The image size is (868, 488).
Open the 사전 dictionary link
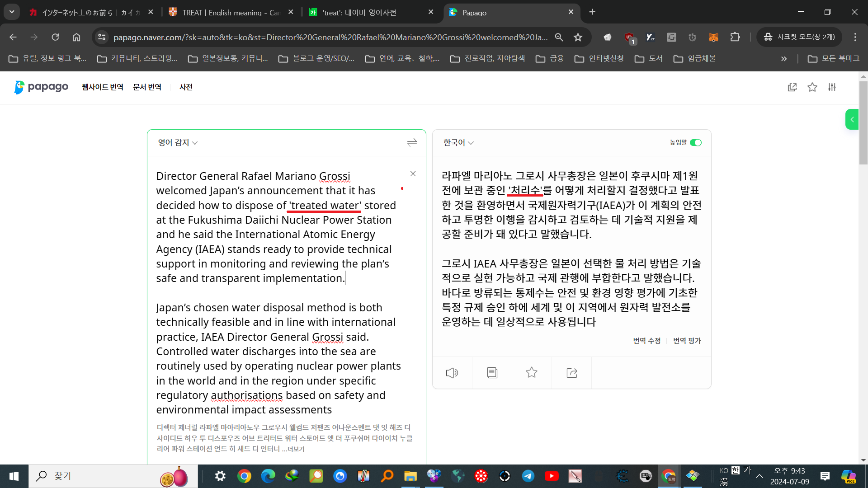pyautogui.click(x=186, y=87)
